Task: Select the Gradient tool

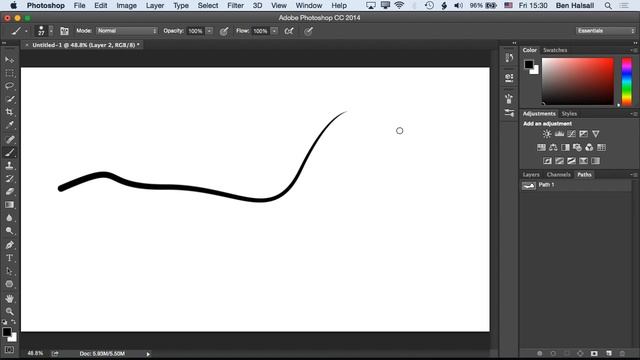Action: coord(9,205)
